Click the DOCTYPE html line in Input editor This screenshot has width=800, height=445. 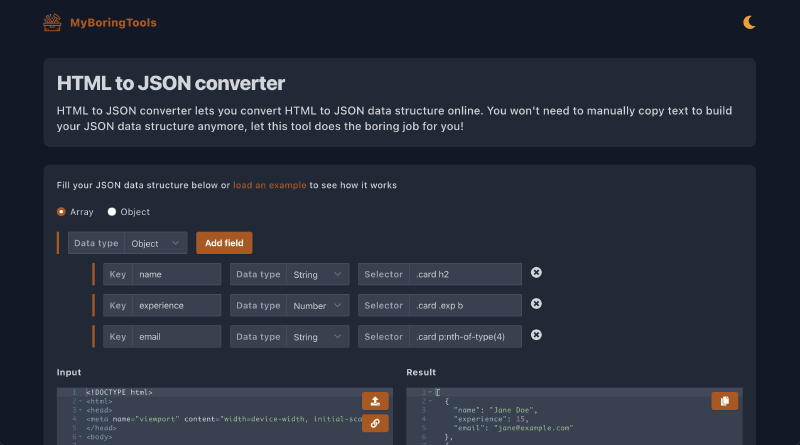(119, 392)
